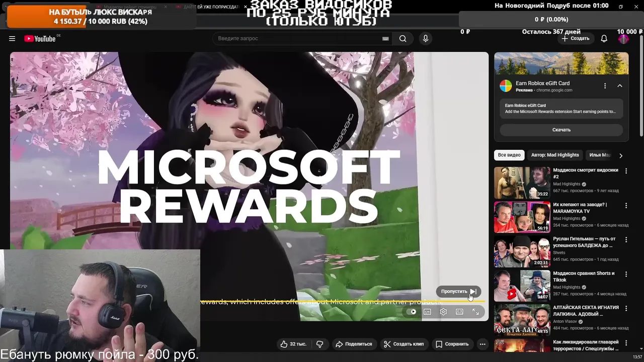Image resolution: width=644 pixels, height=362 pixels.
Task: Click page scrollbar on right edge
Action: [641, 85]
